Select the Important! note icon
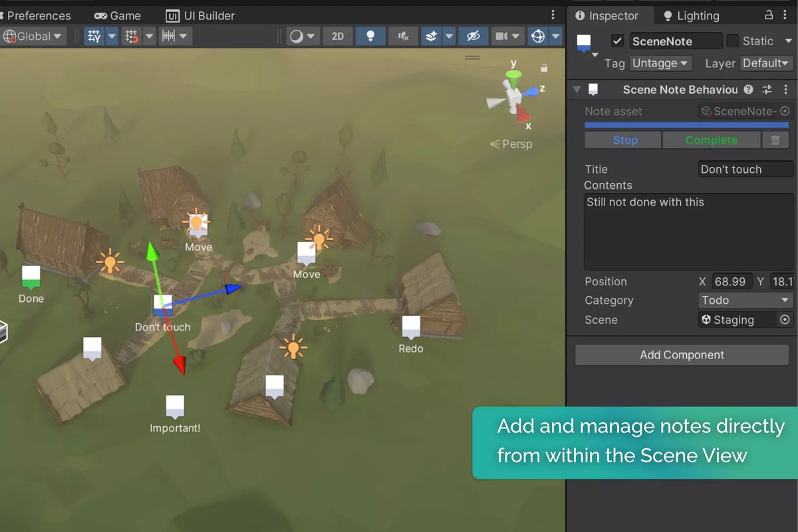Viewport: 798px width, 532px height. [175, 406]
